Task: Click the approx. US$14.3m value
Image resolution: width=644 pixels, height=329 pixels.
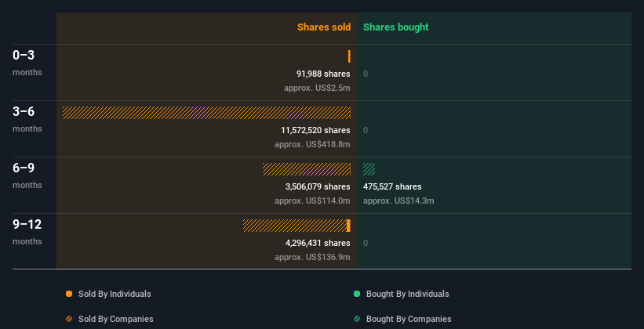Action: 398,201
